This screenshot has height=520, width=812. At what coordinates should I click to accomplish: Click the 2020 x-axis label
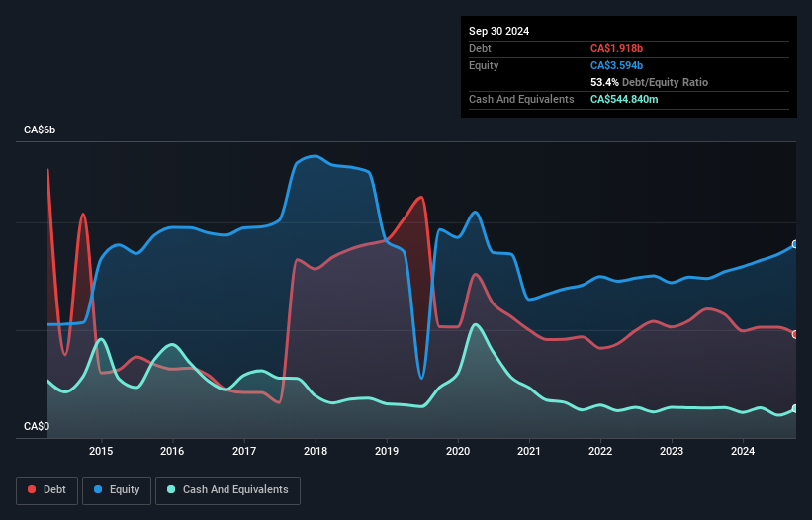458,451
